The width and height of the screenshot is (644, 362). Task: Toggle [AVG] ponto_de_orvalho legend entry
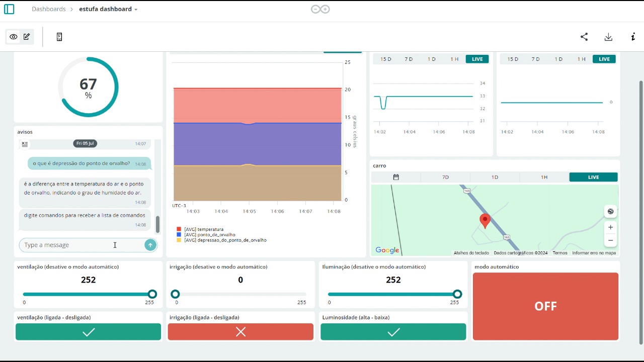(x=206, y=235)
